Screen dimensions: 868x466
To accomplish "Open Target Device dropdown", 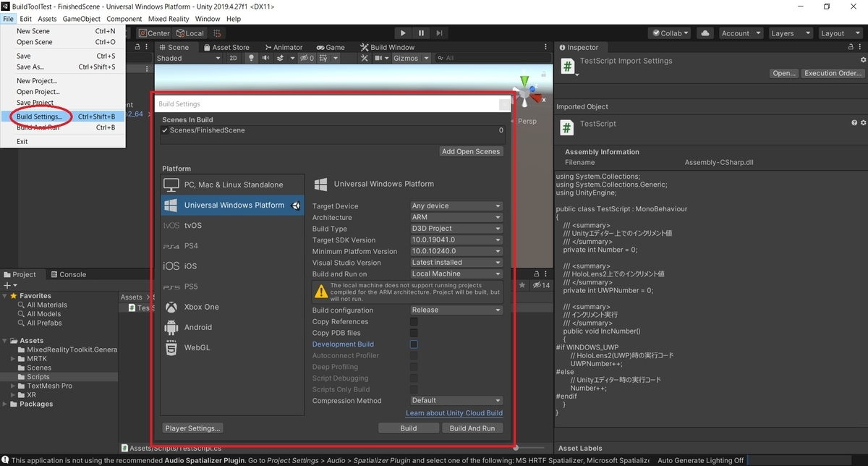I will [x=456, y=206].
